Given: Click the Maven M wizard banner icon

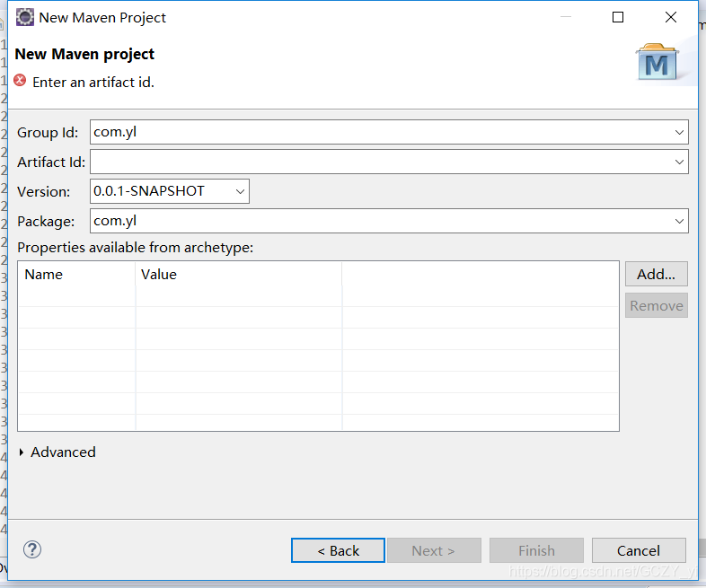Looking at the screenshot, I should click(657, 62).
